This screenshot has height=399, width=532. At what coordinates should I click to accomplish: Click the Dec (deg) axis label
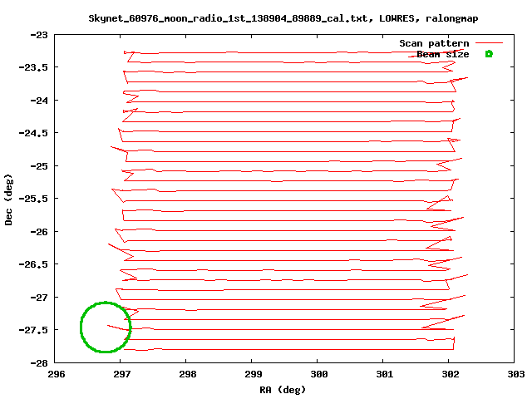click(x=9, y=199)
